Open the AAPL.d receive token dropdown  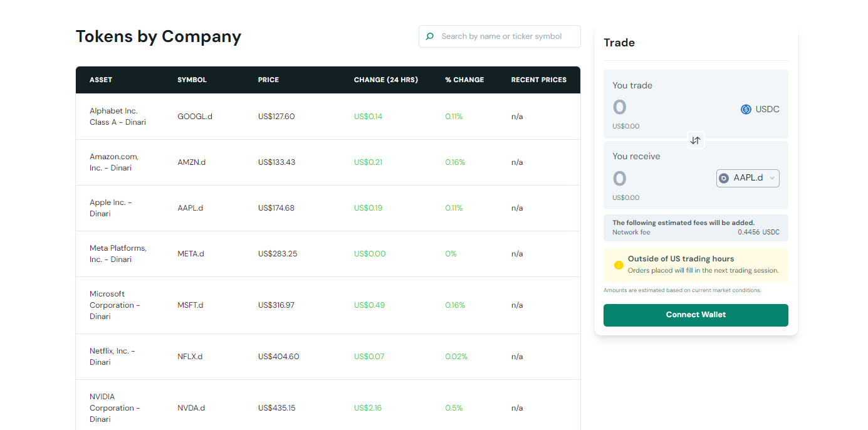tap(748, 178)
